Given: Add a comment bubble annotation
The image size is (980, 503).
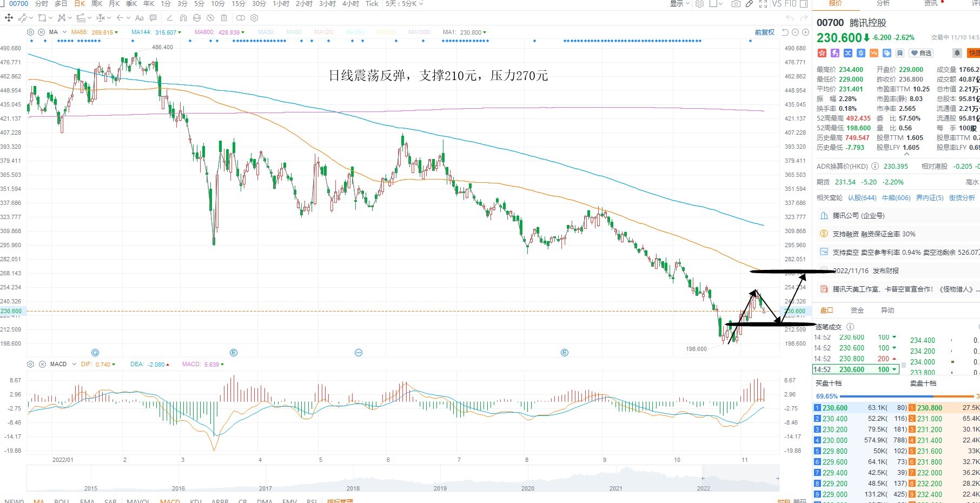Looking at the screenshot, I should 153,18.
